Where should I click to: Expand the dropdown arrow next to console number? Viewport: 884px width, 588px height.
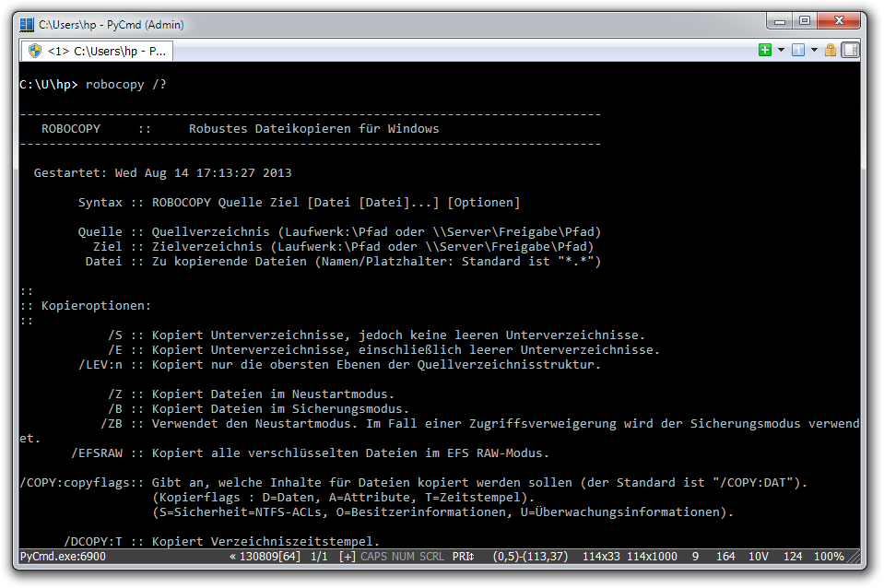814,50
